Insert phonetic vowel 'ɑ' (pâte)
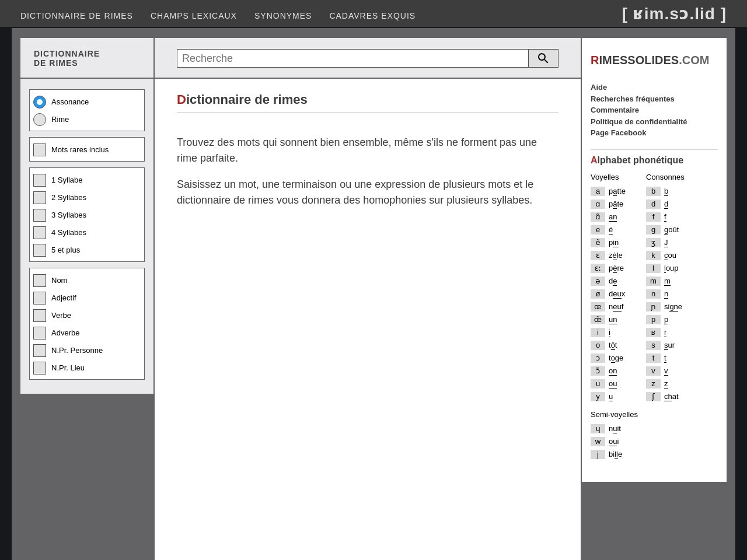 point(598,204)
